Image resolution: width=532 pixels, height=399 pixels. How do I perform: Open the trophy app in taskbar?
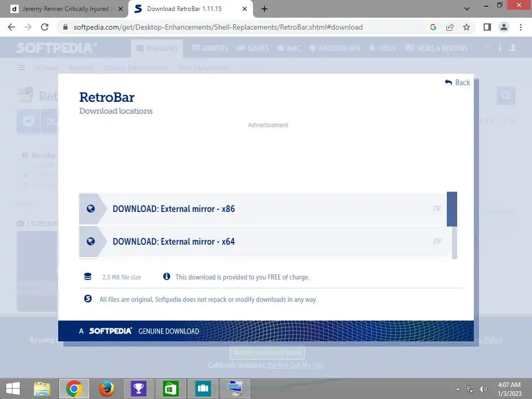coord(138,389)
